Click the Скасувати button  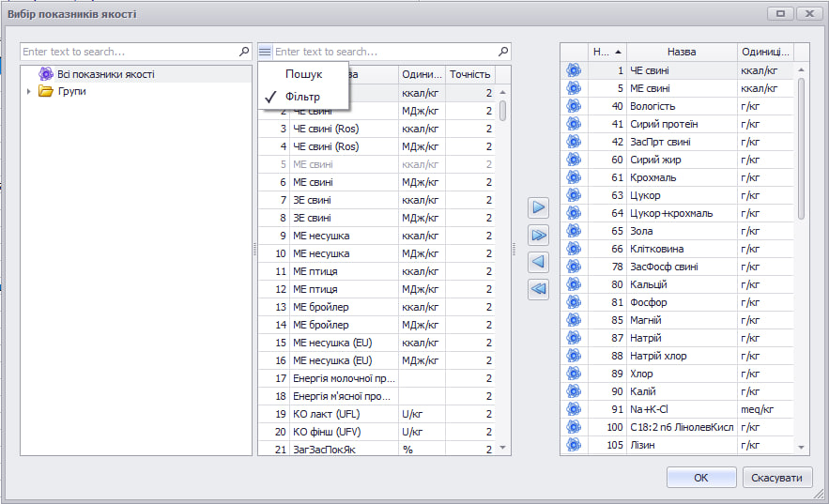[776, 478]
